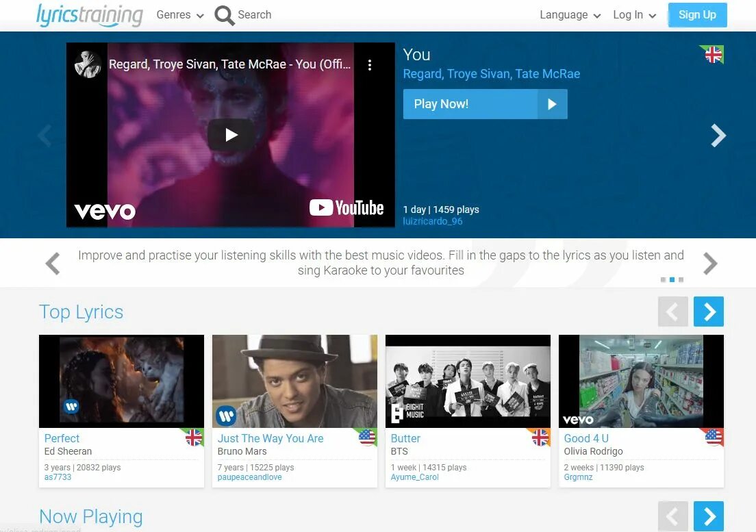This screenshot has height=532, width=756.
Task: Click the YouTube logo on video
Action: (x=346, y=207)
